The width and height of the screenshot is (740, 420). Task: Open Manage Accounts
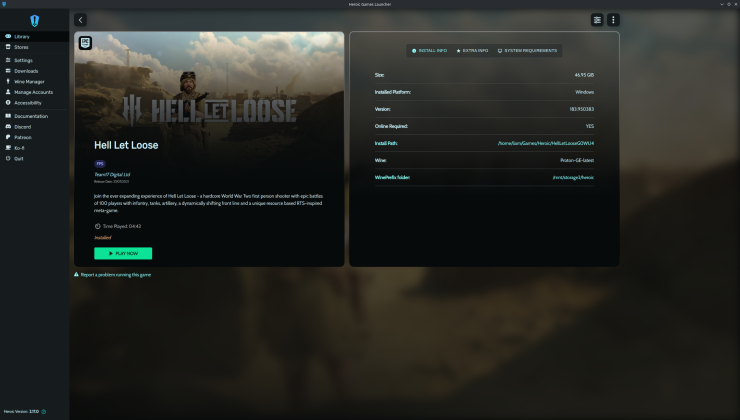click(34, 92)
